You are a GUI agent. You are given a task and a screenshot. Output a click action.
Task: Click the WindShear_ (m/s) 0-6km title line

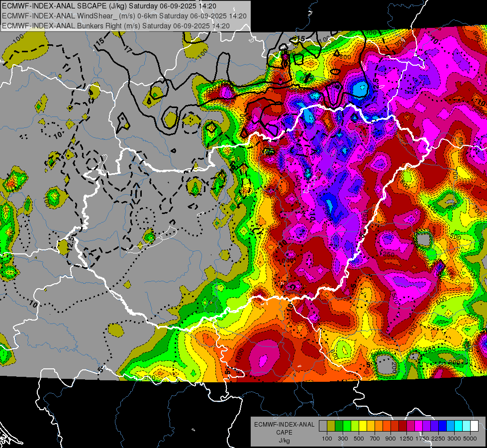(x=124, y=16)
